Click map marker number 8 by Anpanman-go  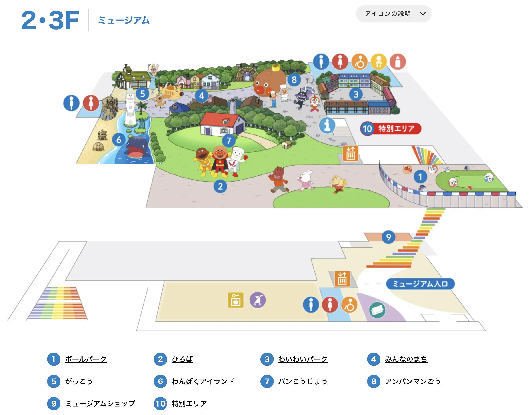click(294, 79)
